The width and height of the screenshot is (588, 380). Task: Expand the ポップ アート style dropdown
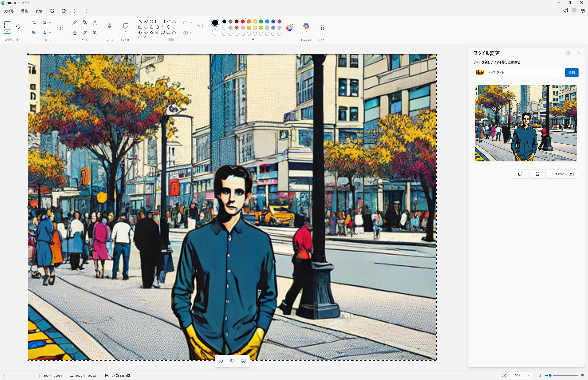click(558, 73)
